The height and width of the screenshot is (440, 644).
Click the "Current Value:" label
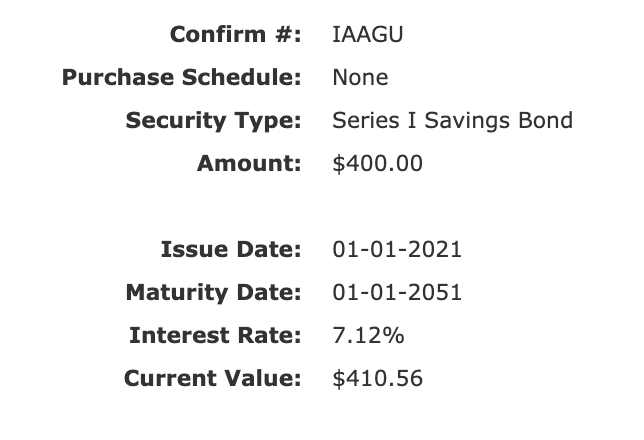212,379
